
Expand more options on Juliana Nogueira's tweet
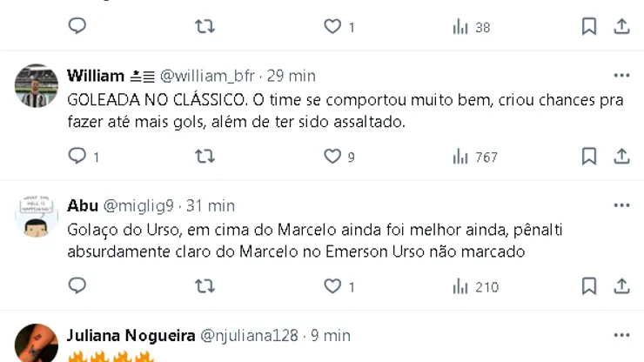621,335
